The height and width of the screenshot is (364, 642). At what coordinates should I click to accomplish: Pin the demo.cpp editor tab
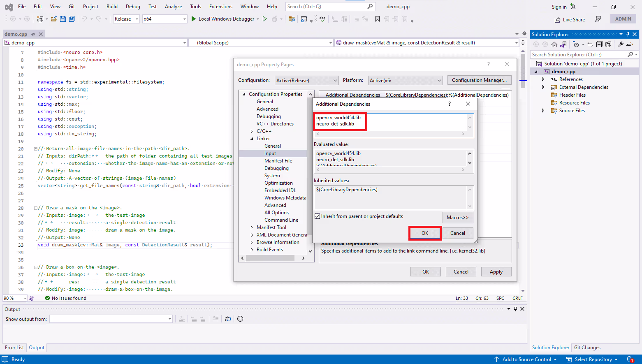coord(33,34)
